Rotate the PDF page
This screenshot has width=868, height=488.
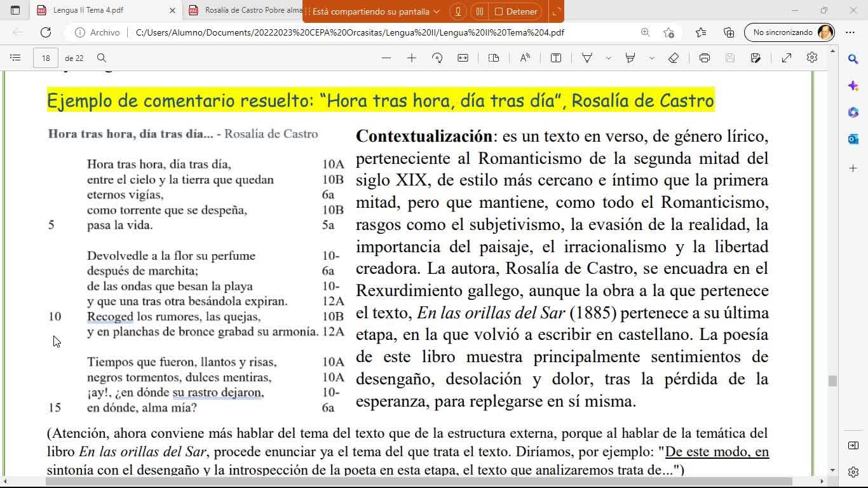[x=437, y=58]
